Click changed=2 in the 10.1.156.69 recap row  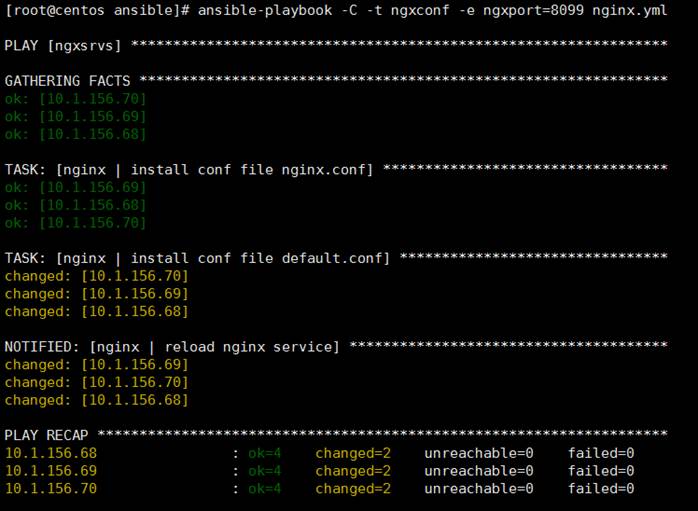pyautogui.click(x=353, y=471)
